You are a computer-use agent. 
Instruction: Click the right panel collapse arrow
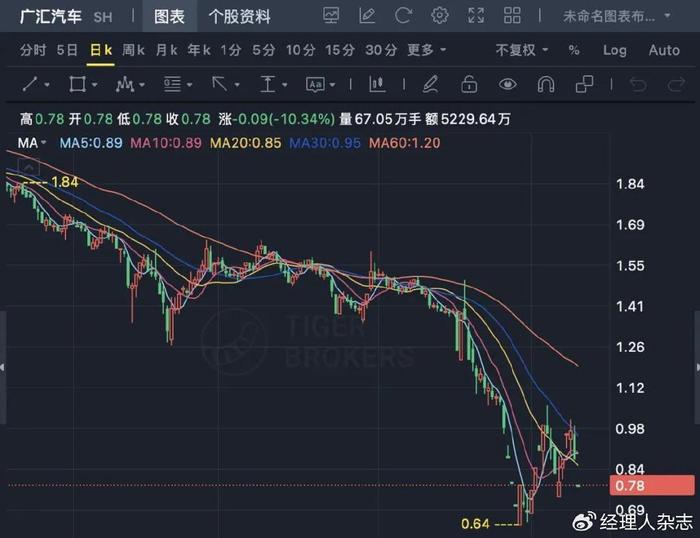tap(697, 367)
